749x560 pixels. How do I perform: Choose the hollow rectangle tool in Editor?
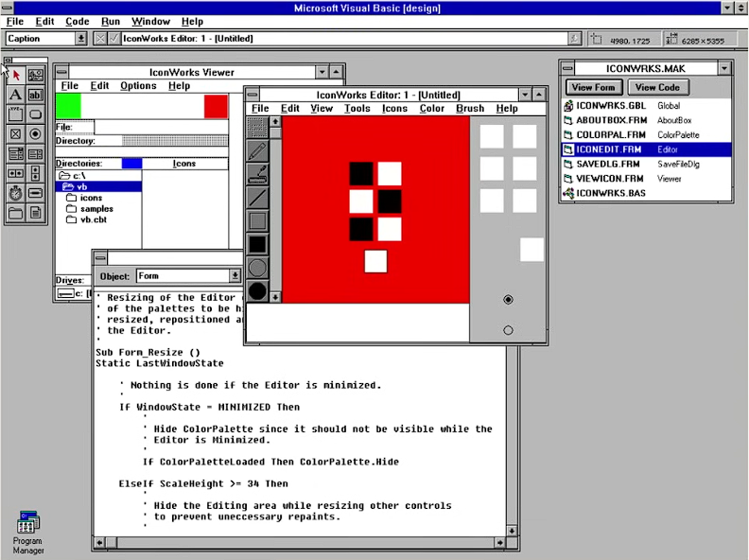pos(258,220)
